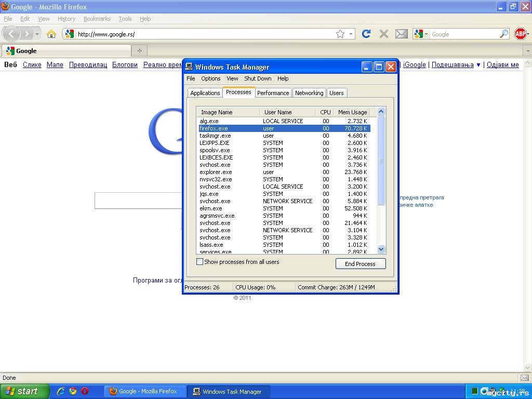Switch to the Performance tab
This screenshot has height=399, width=532.
coord(273,93)
